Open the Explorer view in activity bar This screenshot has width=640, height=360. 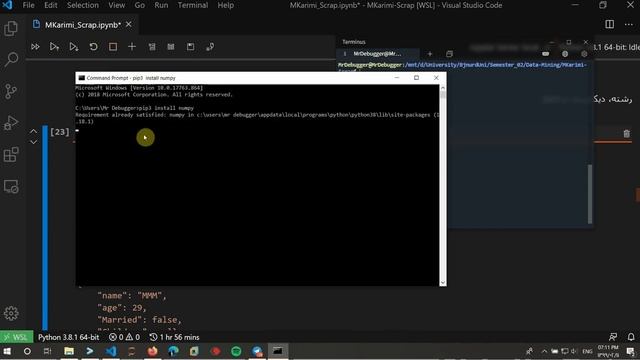click(x=11, y=29)
